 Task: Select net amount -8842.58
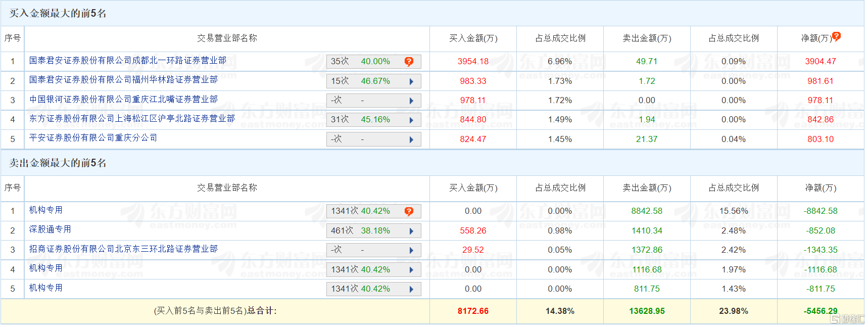point(821,211)
